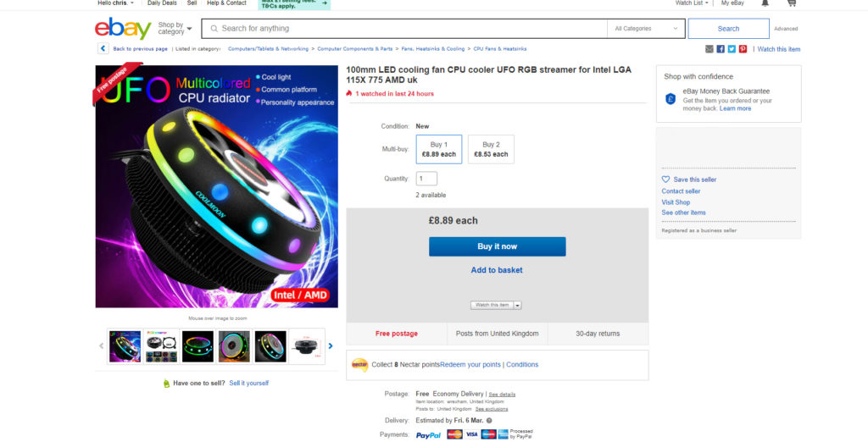Screen dimensions: 868x442
Task: Expand the Shop by category menu
Action: (175, 28)
